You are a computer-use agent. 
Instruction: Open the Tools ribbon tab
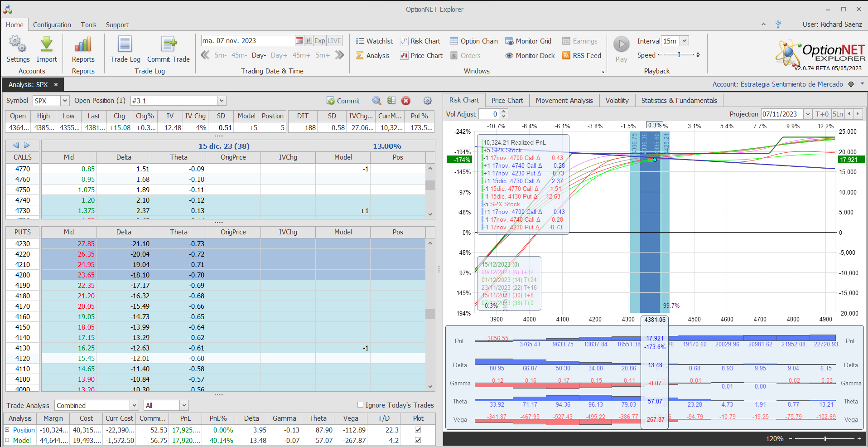(88, 25)
